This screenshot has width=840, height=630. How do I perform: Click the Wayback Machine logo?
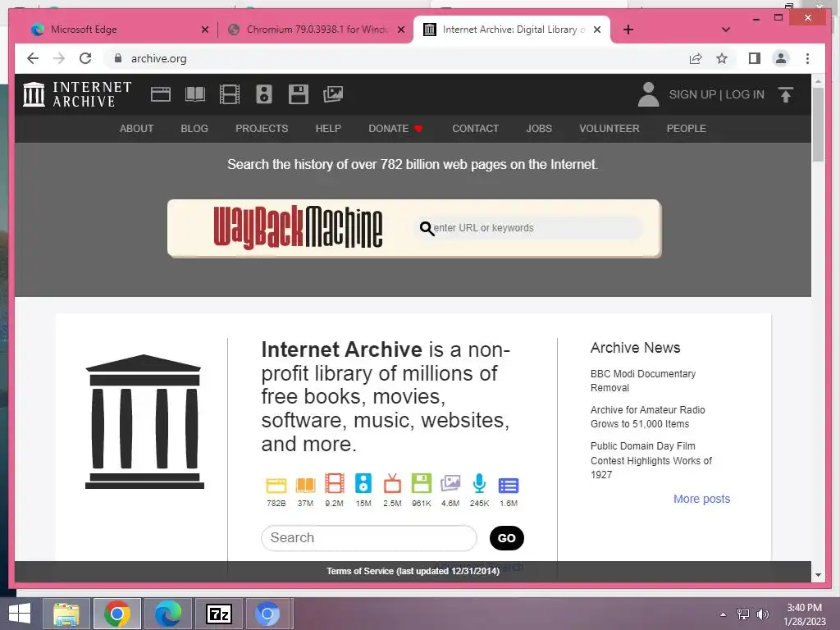[x=298, y=228]
